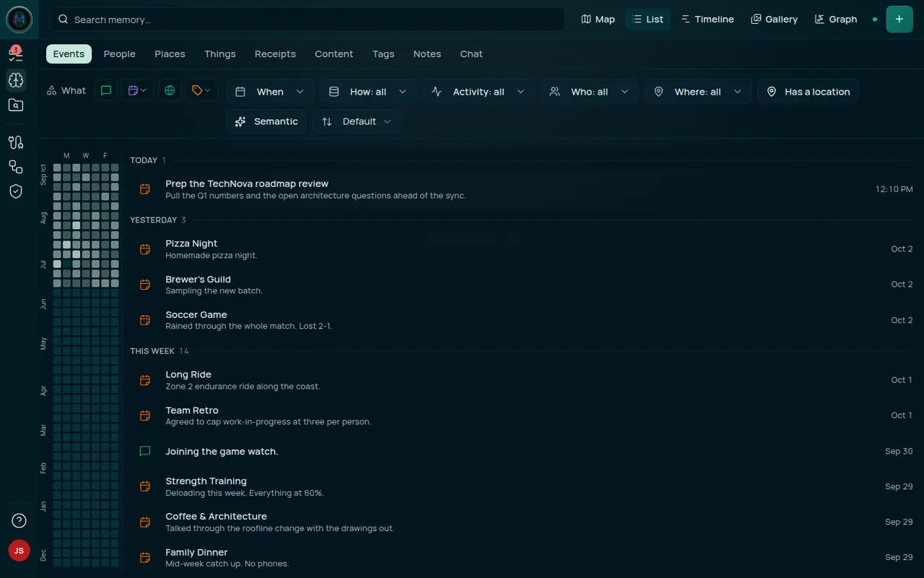Screen dimensions: 924x578
Task: Open the Who: all filter dropdown
Action: tap(589, 92)
